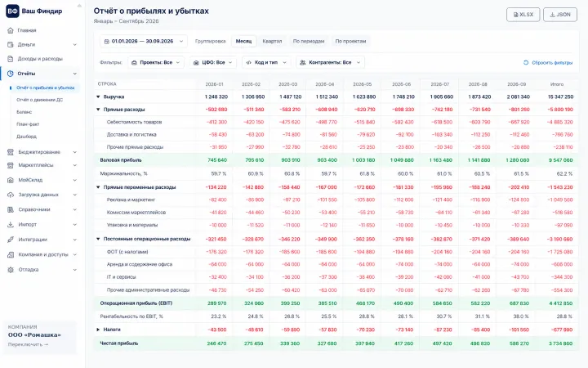Viewport: 588px width, 368px height.
Task: Open Отчёт о прибылях и убытках submenu item
Action: click(x=46, y=88)
